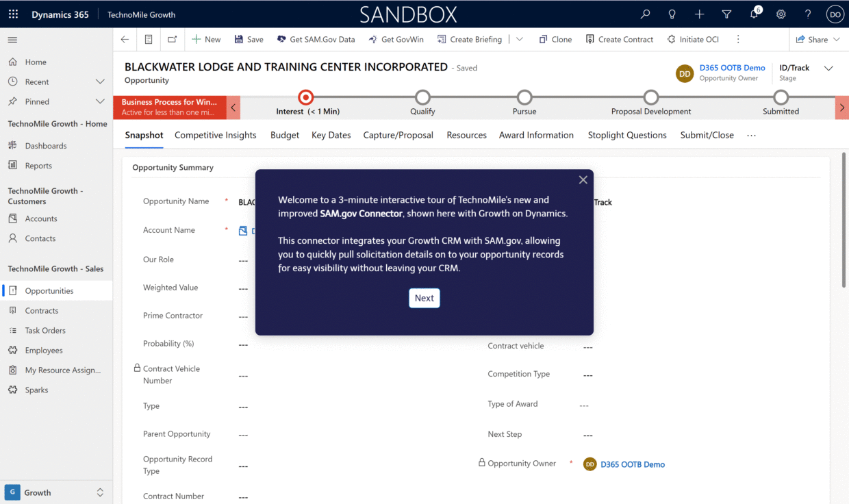Click the New command
849x504 pixels.
coord(206,40)
